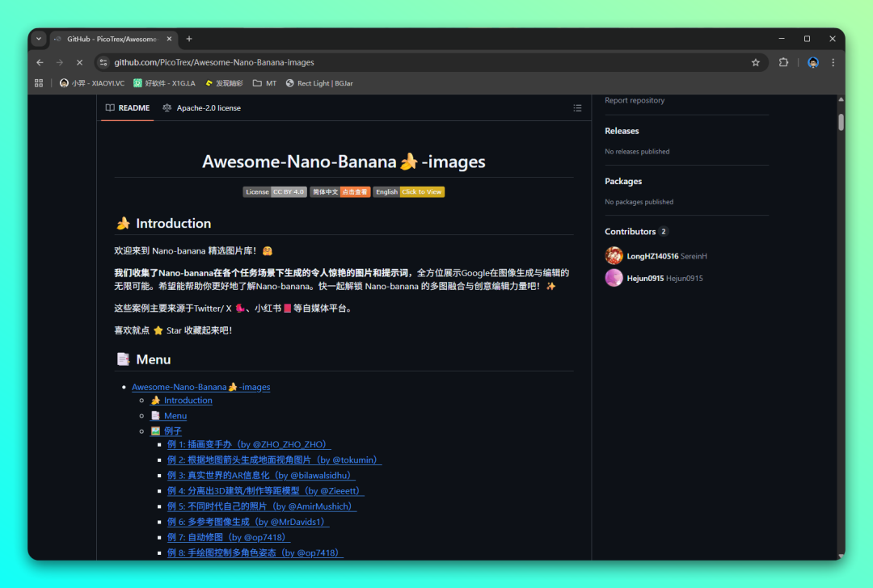Screen dimensions: 873x588
Task: Click the address bar URL field
Action: click(x=404, y=62)
